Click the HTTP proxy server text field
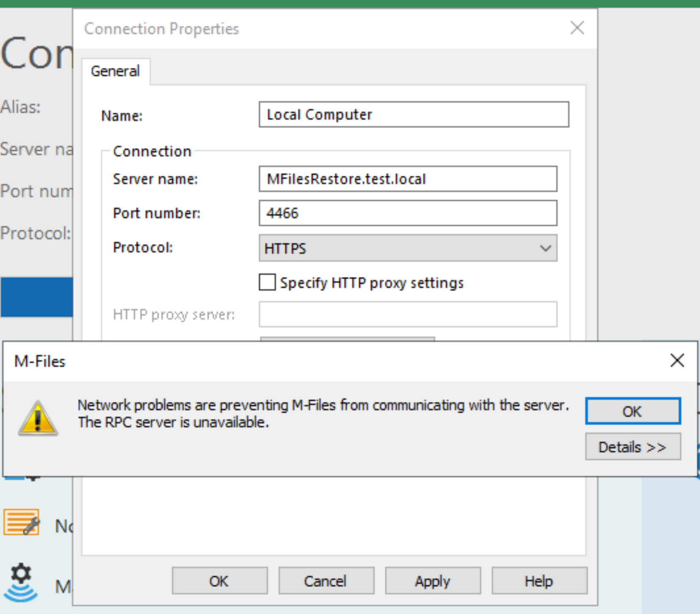 tap(408, 314)
